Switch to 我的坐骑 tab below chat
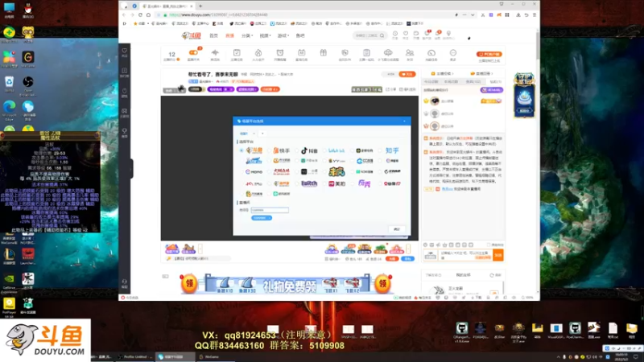The width and height of the screenshot is (644, 362). click(x=463, y=275)
